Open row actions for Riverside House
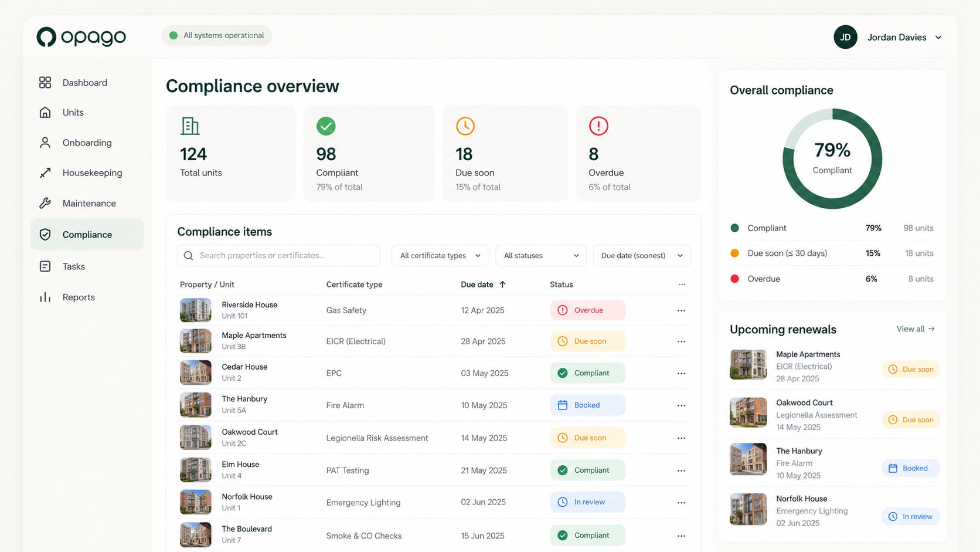Image resolution: width=980 pixels, height=552 pixels. click(x=681, y=310)
